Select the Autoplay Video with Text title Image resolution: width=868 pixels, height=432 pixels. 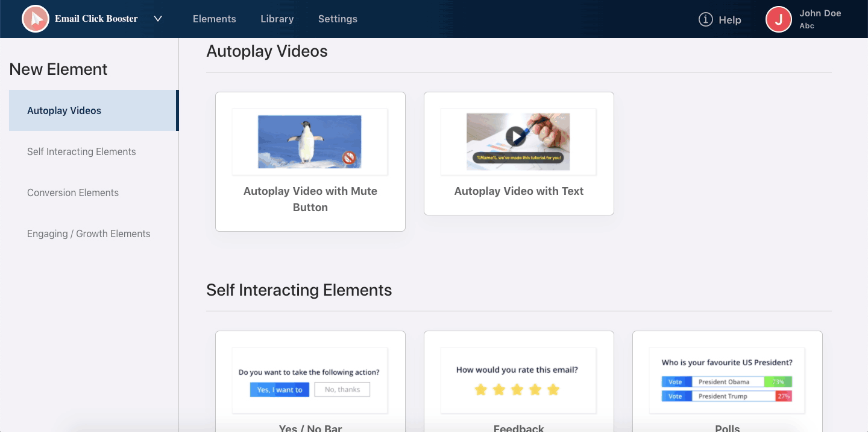(518, 191)
